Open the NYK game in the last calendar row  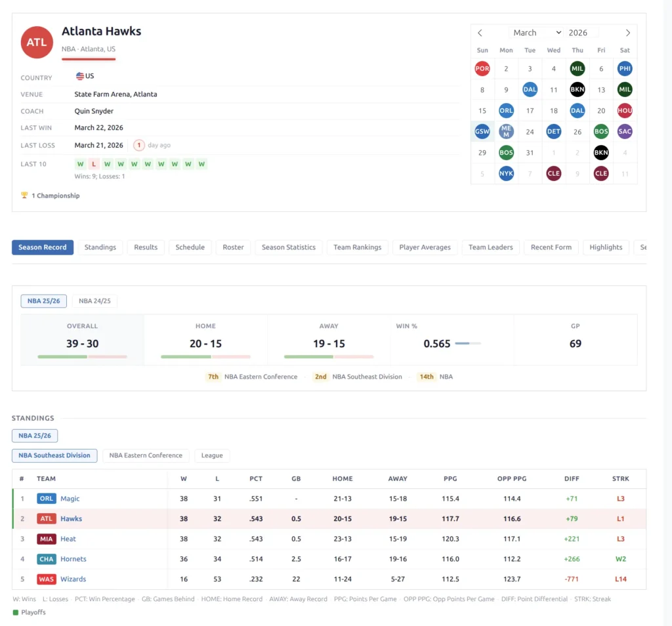pyautogui.click(x=506, y=173)
